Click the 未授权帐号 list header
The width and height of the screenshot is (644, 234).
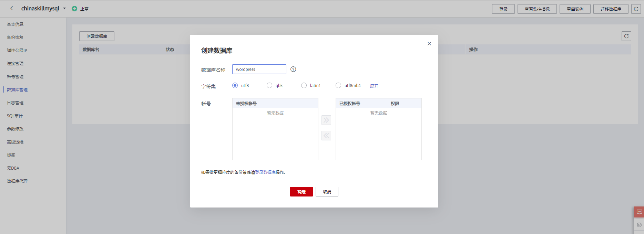pos(246,104)
